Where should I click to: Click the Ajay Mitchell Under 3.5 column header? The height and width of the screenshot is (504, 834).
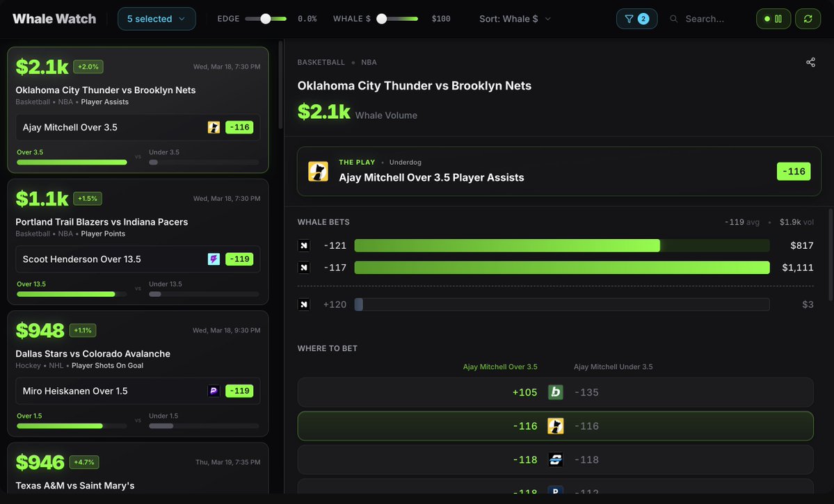613,366
